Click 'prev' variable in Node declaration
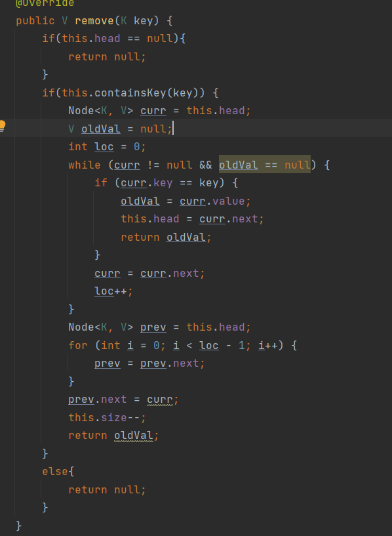Screen dimensions: 392x536 (x=153, y=327)
